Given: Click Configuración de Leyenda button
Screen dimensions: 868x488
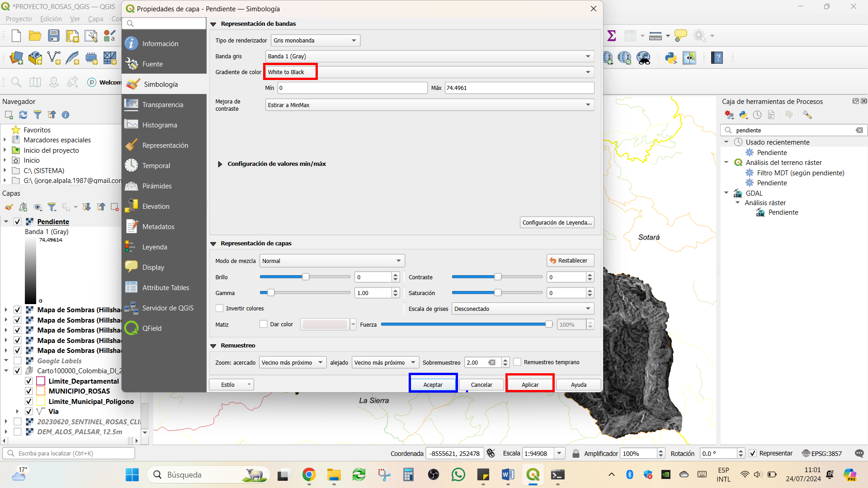Looking at the screenshot, I should (557, 223).
